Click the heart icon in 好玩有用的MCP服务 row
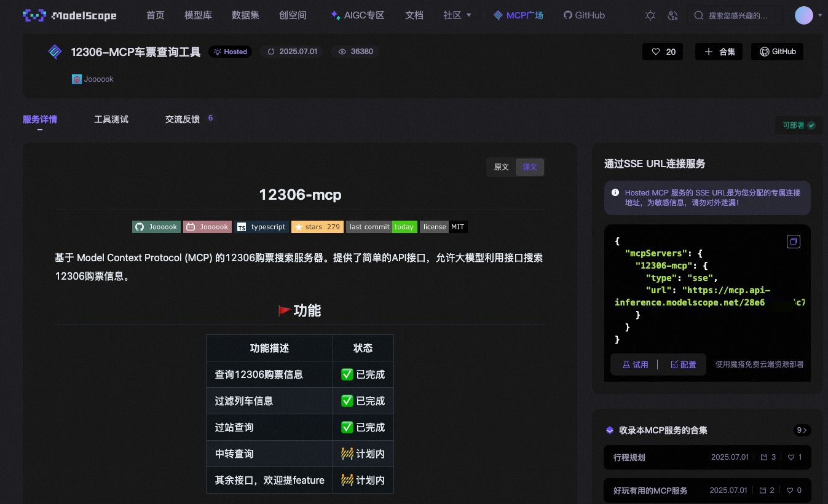The image size is (828, 504). click(x=791, y=490)
